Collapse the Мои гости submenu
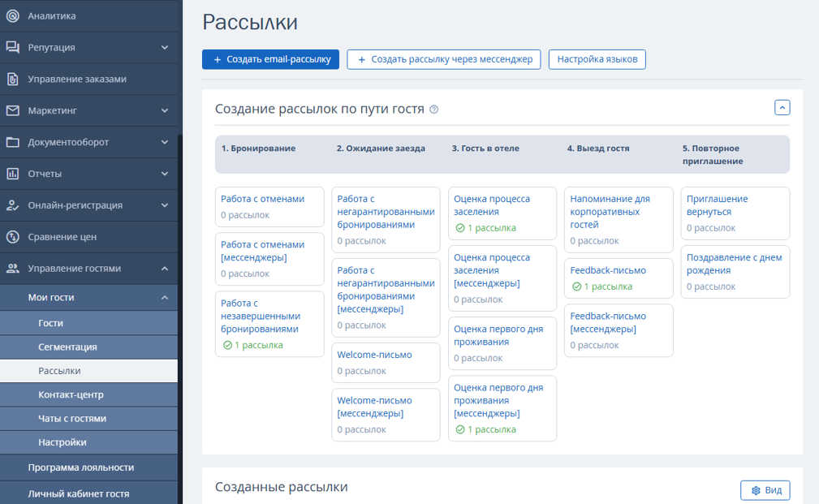This screenshot has width=819, height=504. 165,298
